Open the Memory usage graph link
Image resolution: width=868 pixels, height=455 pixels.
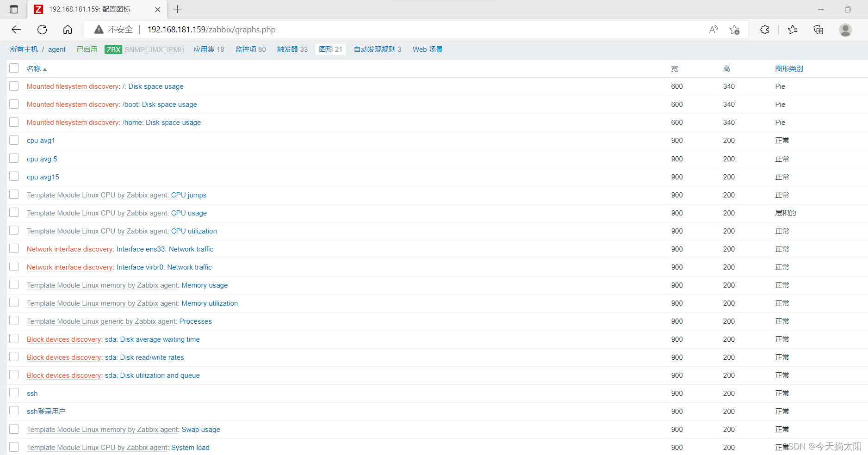(205, 285)
